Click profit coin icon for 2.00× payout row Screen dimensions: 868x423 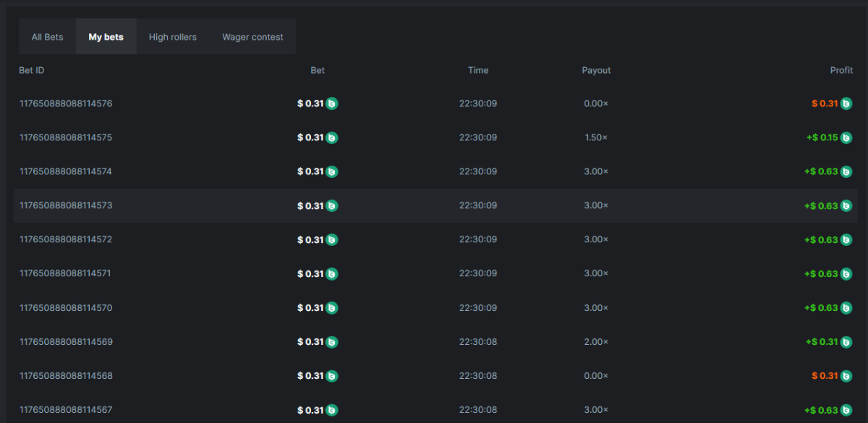click(x=847, y=341)
